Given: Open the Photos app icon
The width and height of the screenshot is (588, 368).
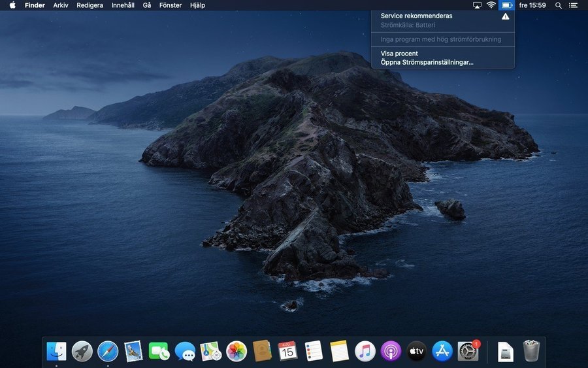Looking at the screenshot, I should [237, 351].
